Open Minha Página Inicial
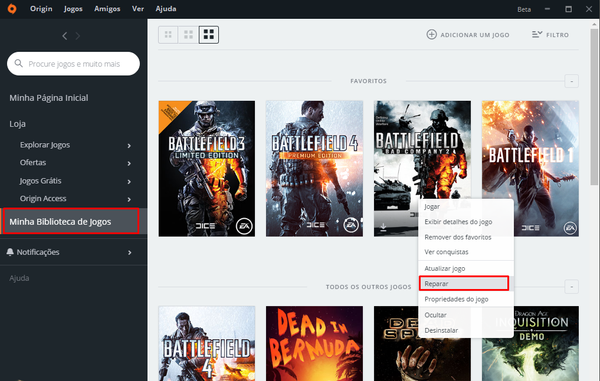The image size is (600, 381). tap(49, 98)
